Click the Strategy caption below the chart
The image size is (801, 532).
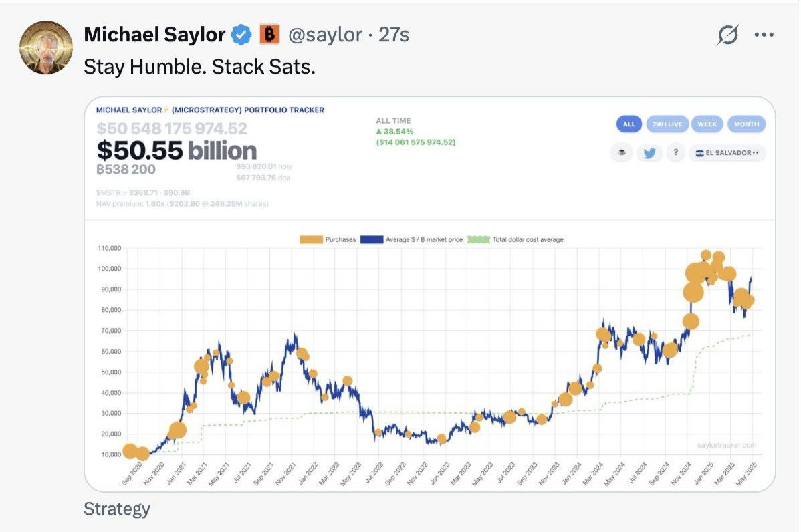point(117,509)
